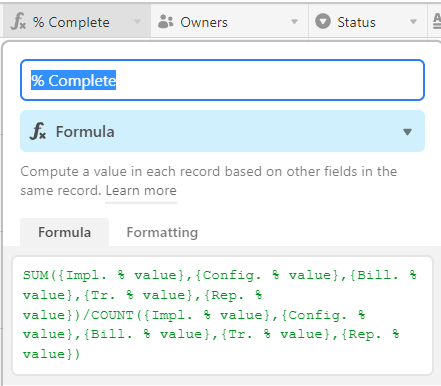Click the Status column header label

[x=356, y=22]
